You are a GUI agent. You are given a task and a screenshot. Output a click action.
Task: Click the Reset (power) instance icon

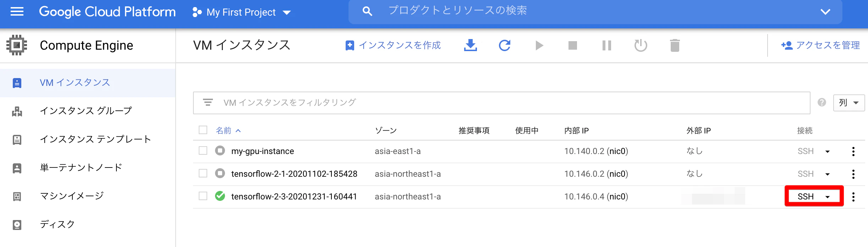pos(641,45)
